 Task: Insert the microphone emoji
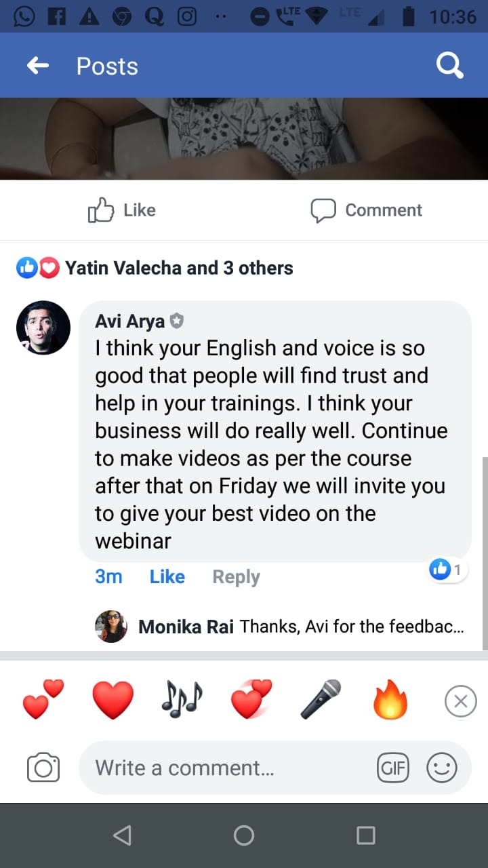(321, 700)
